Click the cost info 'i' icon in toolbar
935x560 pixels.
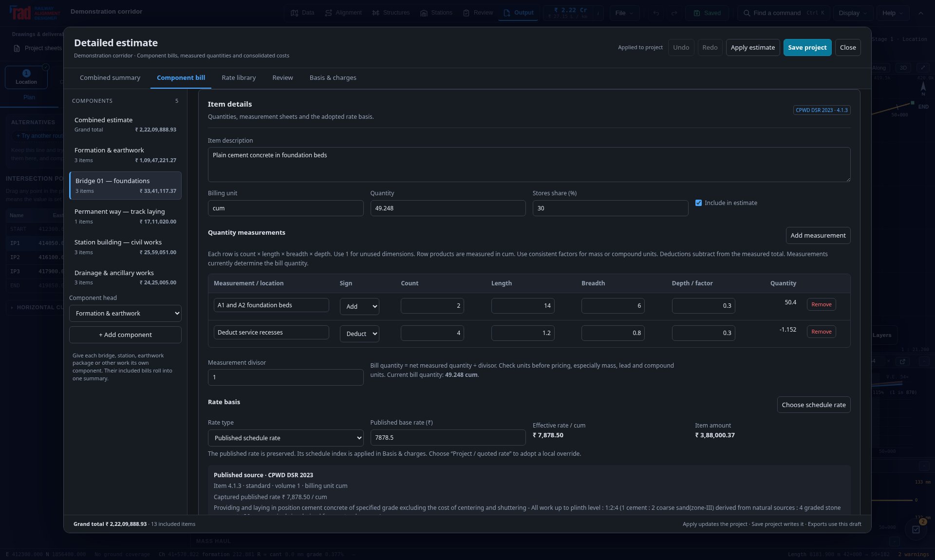point(598,13)
